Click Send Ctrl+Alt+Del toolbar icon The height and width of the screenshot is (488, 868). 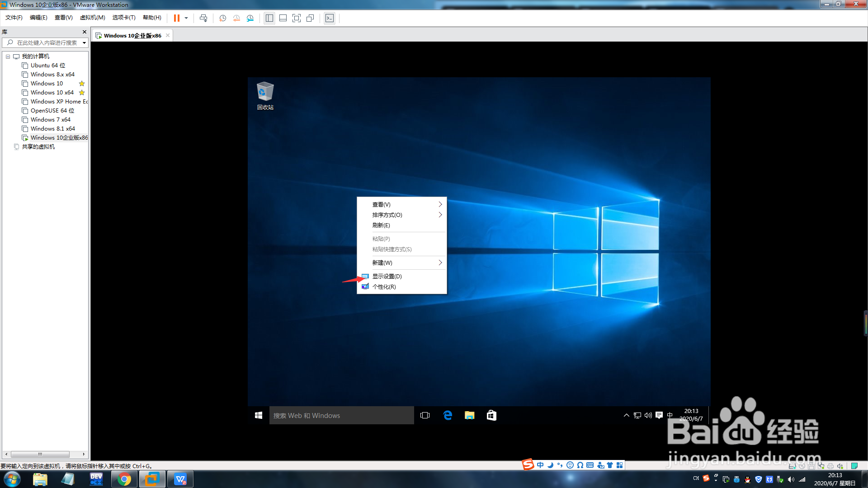pos(203,18)
